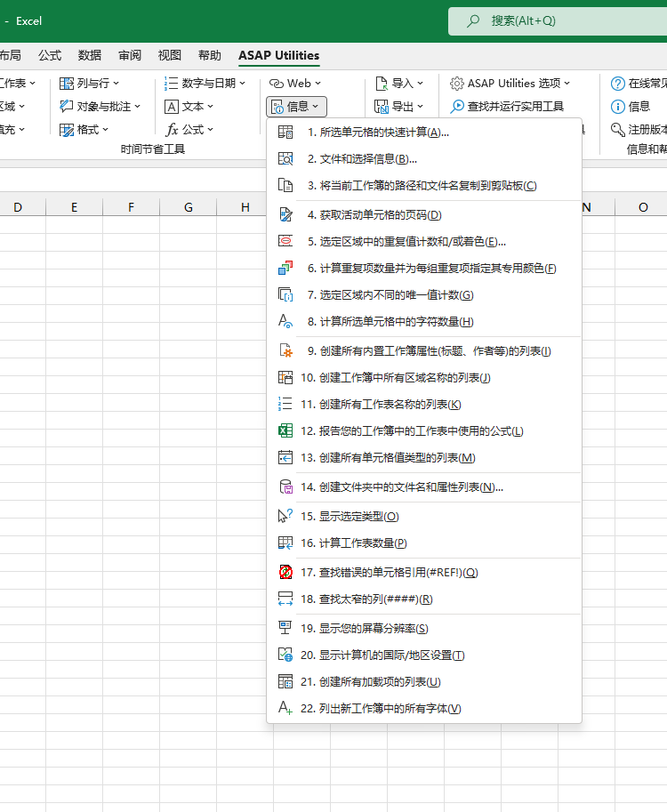
Task: Expand the Web dropdown
Action: point(295,84)
